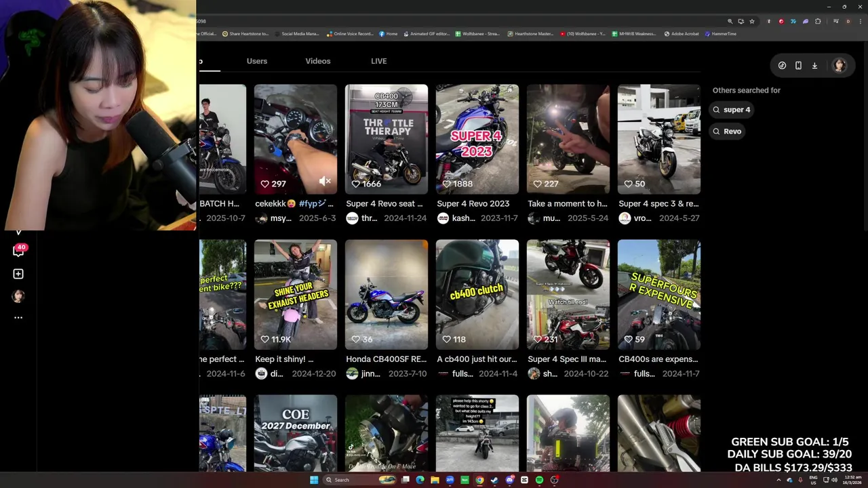The height and width of the screenshot is (488, 868).
Task: Open the profile avatar in top-right pill
Action: click(x=840, y=66)
